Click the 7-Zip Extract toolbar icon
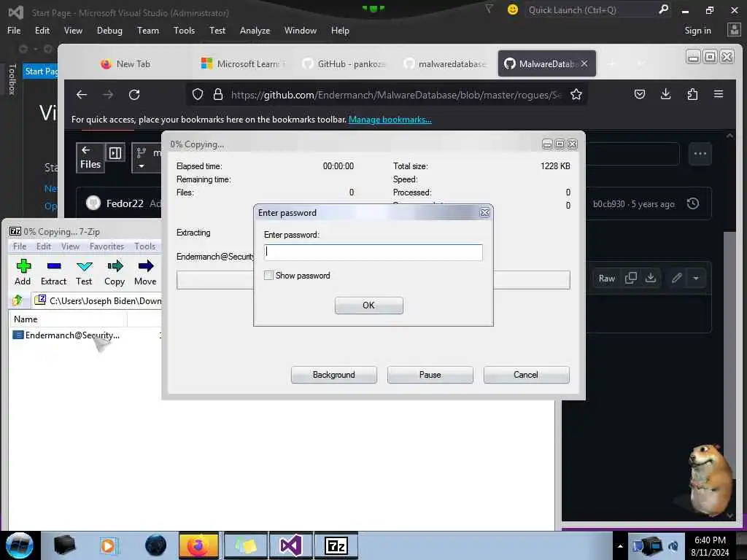The image size is (747, 560). tap(53, 272)
